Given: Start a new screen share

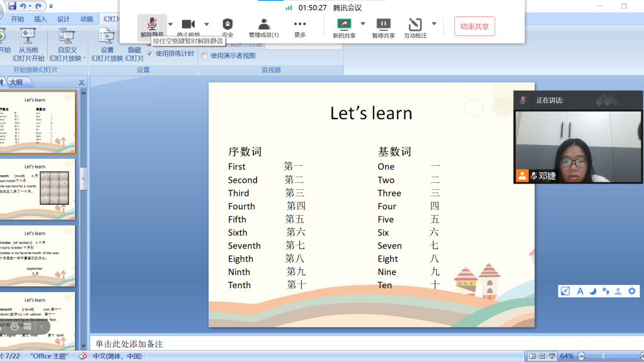Looking at the screenshot, I should [344, 27].
